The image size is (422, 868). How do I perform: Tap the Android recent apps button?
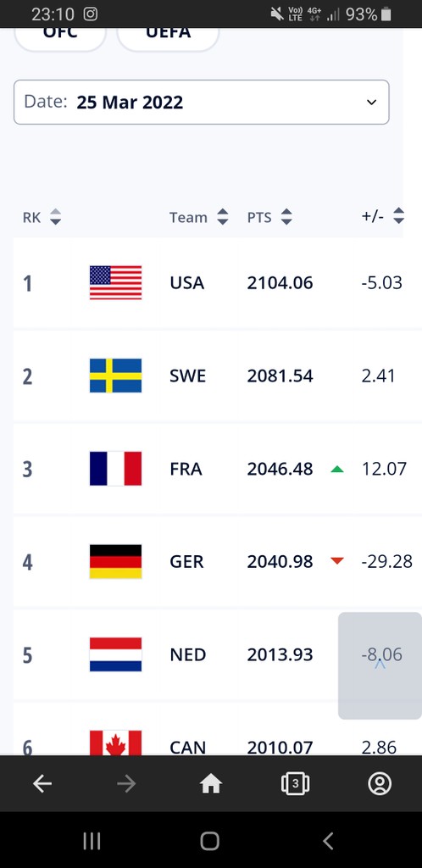pos(92,841)
